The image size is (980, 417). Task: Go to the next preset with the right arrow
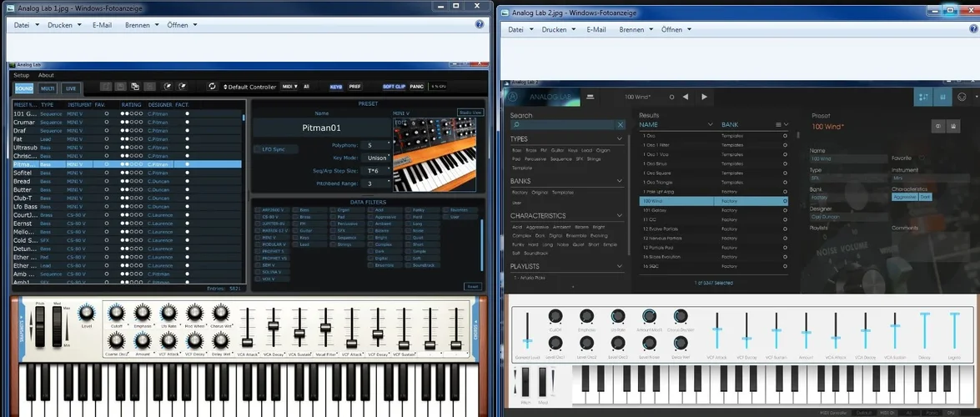click(x=705, y=97)
